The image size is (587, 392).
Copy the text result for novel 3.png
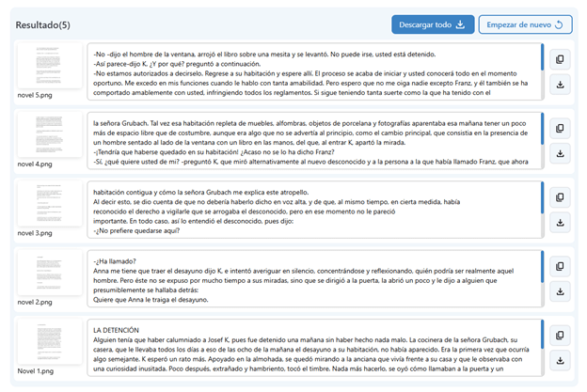coord(560,197)
